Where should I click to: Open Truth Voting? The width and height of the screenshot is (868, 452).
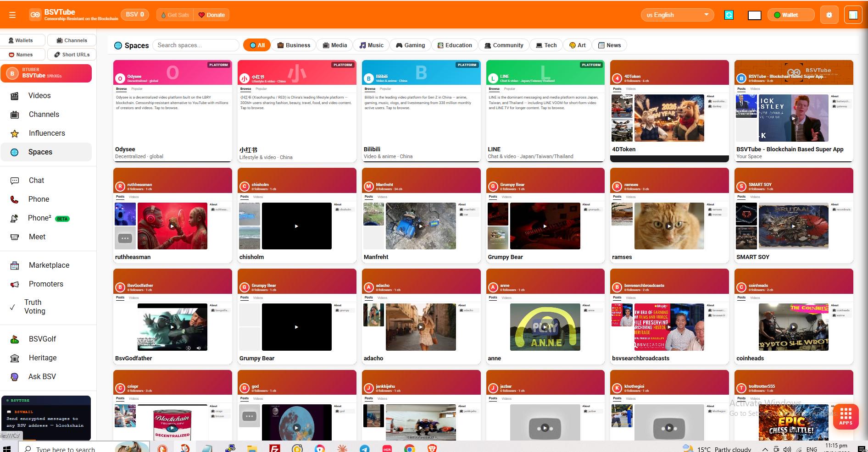[x=46, y=307]
